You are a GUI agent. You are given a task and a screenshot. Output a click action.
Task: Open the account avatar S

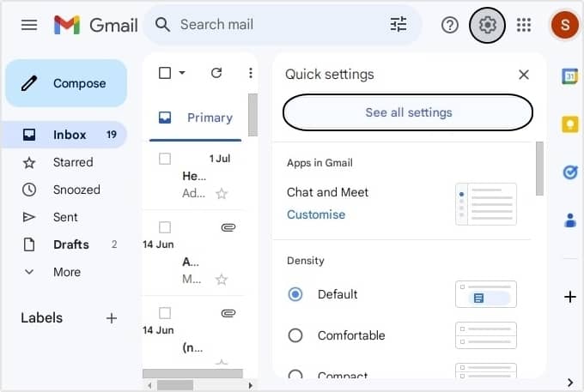click(x=564, y=25)
